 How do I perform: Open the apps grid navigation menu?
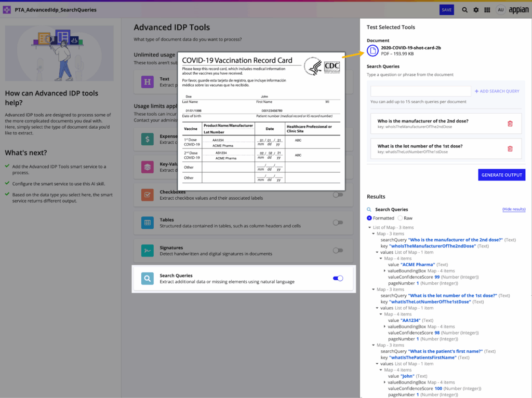(x=487, y=10)
